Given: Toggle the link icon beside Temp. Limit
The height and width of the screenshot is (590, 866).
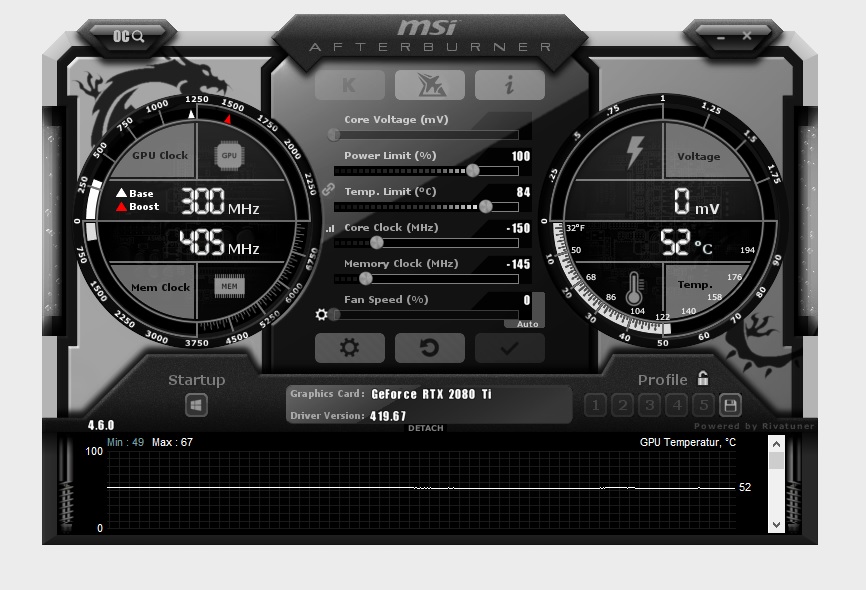Looking at the screenshot, I should tap(329, 189).
